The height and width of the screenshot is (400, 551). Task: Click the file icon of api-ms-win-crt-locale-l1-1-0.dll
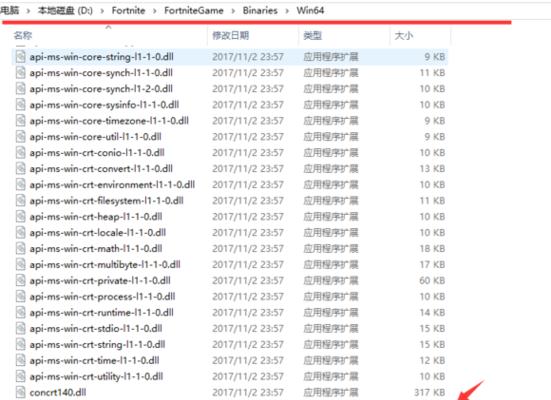coord(21,233)
